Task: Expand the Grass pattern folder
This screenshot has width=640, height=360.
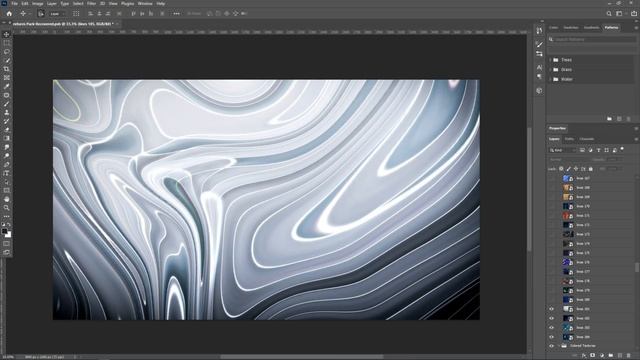Action: click(x=550, y=70)
